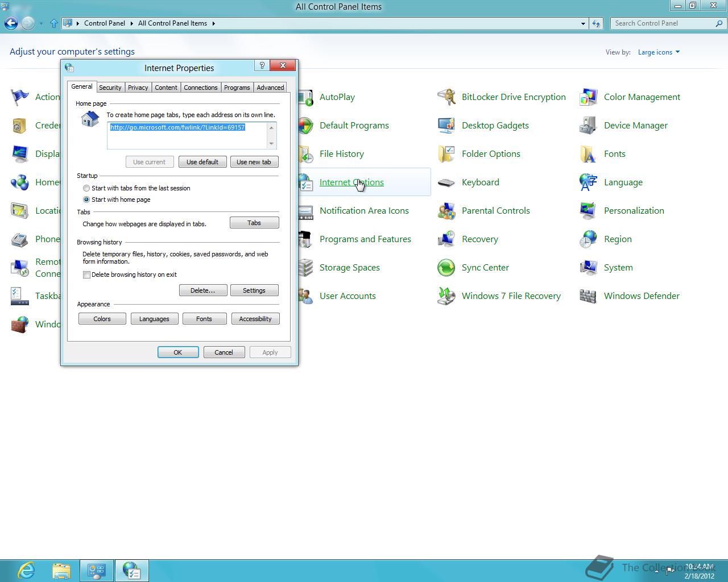Select Start with home page option
Image resolution: width=728 pixels, height=582 pixels.
click(86, 199)
